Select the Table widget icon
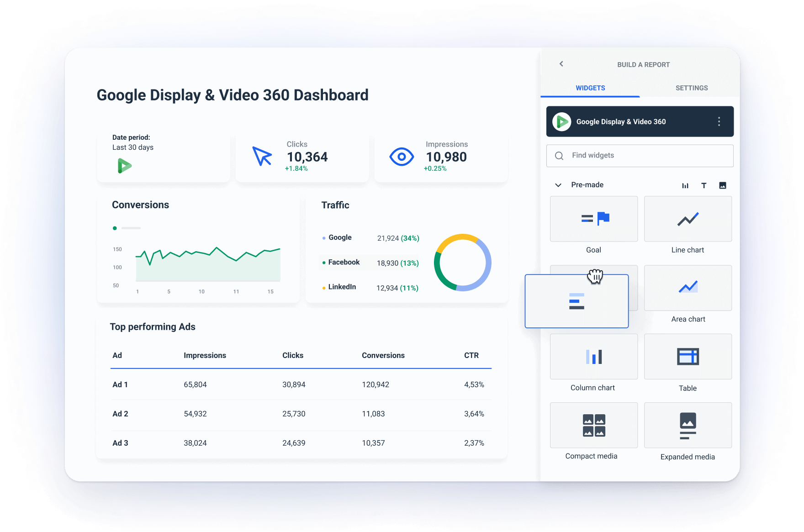Viewport: 804px width, 532px height. (x=688, y=357)
